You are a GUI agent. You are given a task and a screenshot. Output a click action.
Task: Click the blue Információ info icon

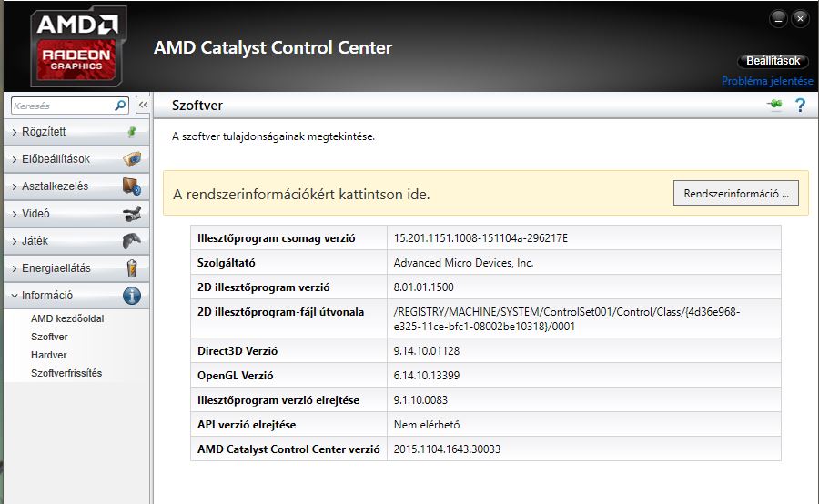click(x=132, y=296)
